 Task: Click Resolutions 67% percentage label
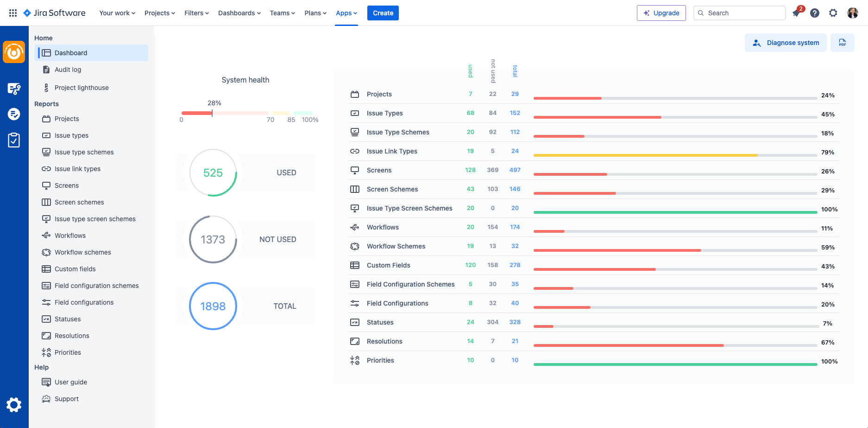828,342
